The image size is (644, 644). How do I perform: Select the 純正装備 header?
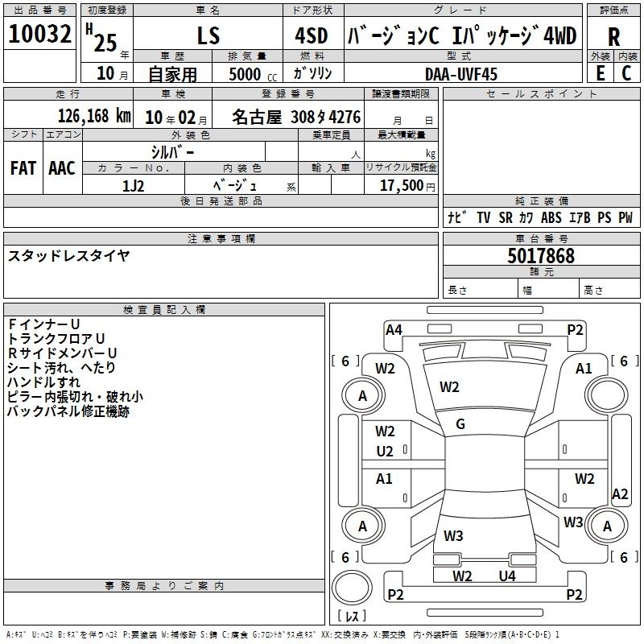pos(541,200)
